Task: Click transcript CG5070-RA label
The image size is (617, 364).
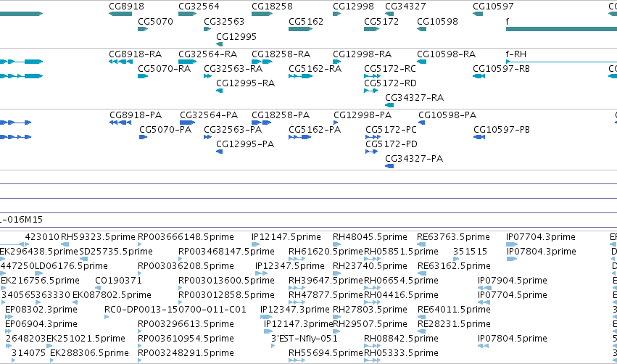Action: click(x=164, y=68)
